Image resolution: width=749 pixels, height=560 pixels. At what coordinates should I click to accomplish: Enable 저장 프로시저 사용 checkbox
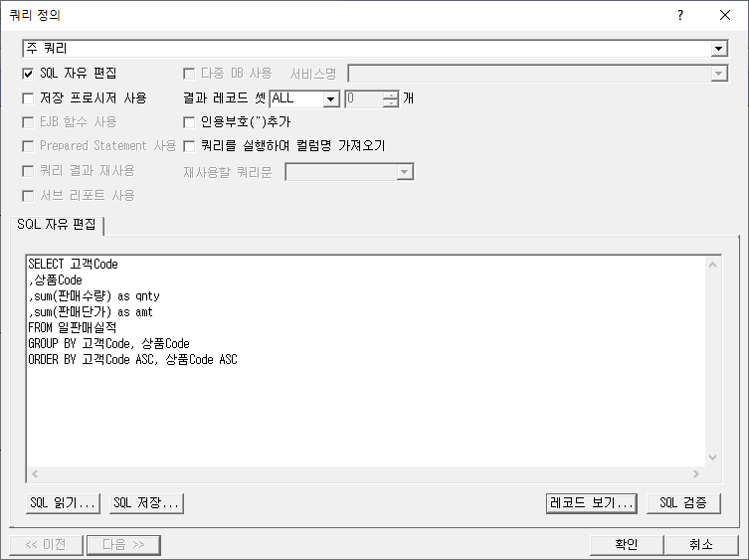[x=28, y=98]
